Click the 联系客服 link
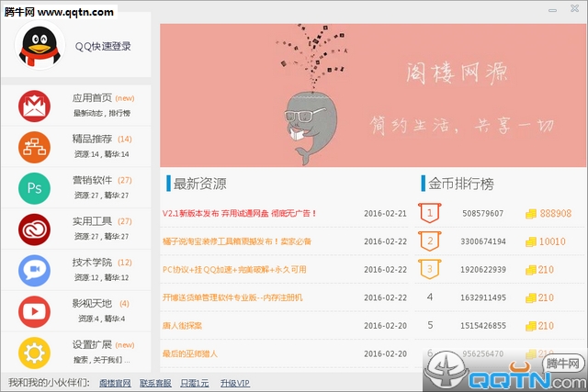The height and width of the screenshot is (392, 588). click(155, 382)
